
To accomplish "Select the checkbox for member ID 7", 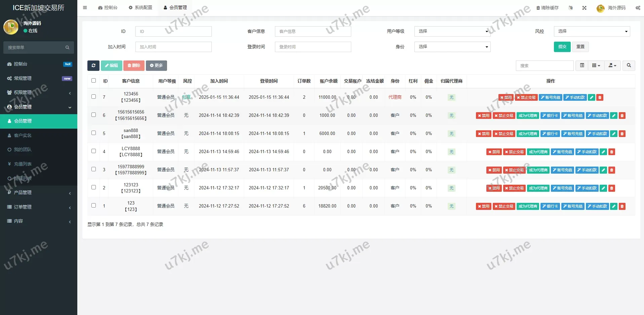I will click(94, 97).
